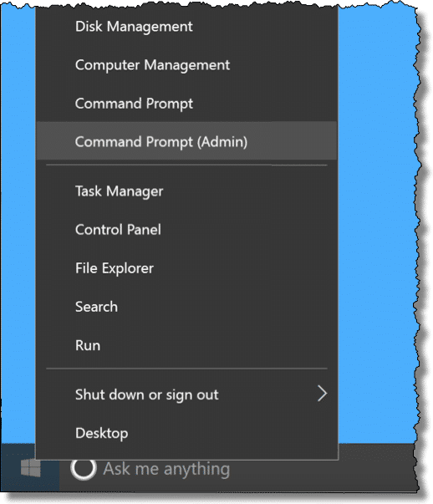Expand the Shut down or sign out submenu

[x=186, y=395]
